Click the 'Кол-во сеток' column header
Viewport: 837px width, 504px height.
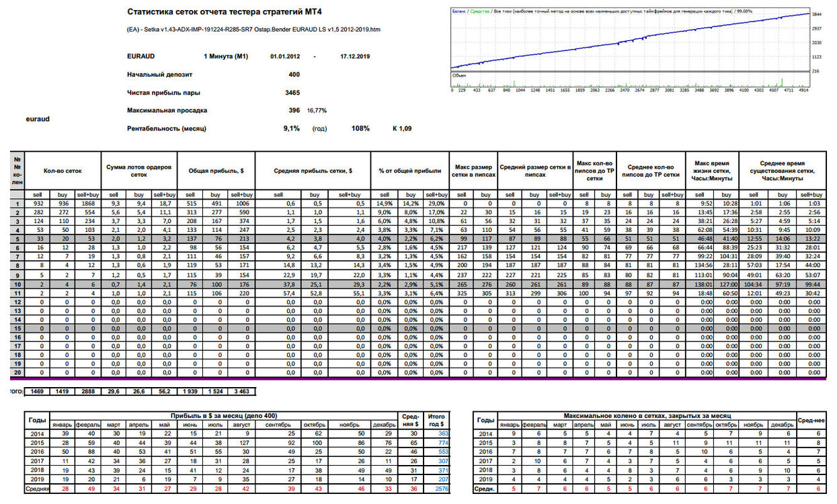tap(63, 171)
